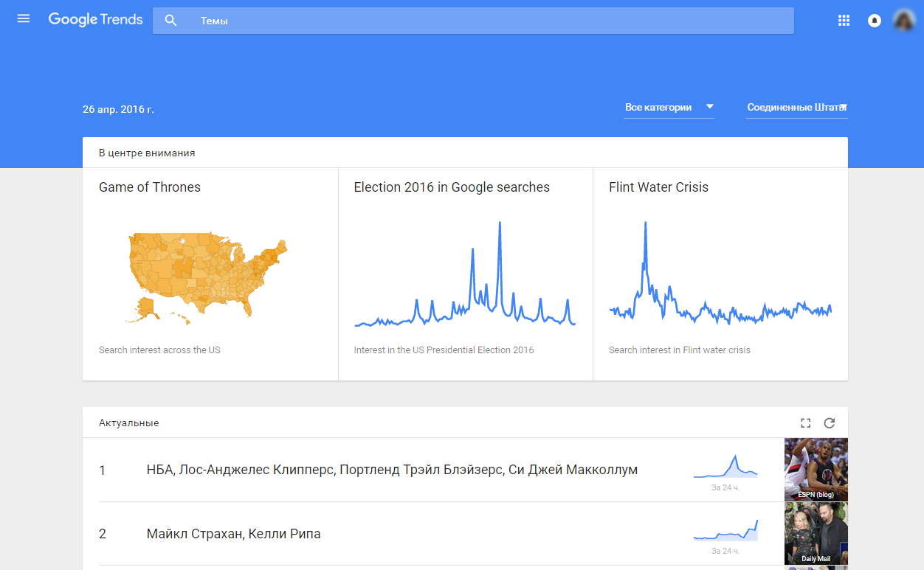
Task: Open the notifications bell
Action: (875, 21)
